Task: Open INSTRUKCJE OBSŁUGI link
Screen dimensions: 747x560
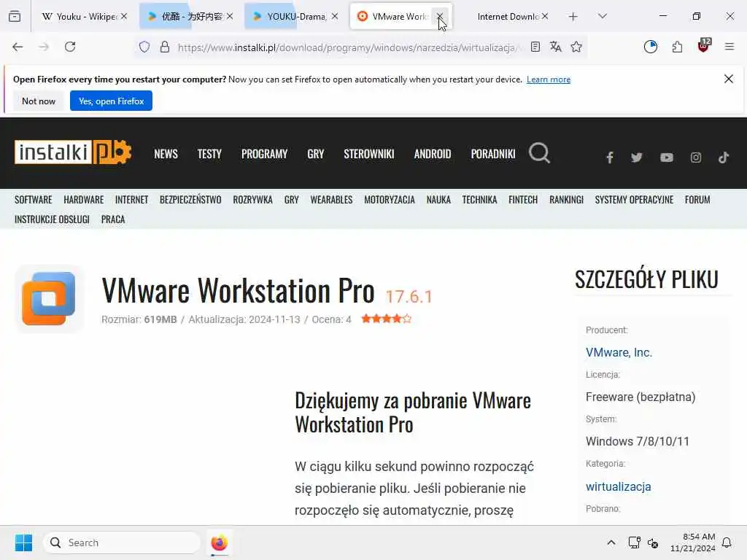Action: [52, 219]
